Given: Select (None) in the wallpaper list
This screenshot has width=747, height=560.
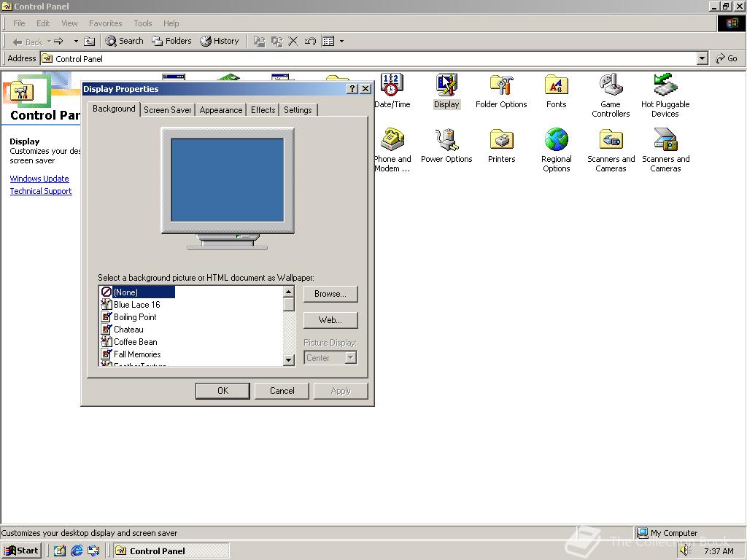Looking at the screenshot, I should [138, 292].
